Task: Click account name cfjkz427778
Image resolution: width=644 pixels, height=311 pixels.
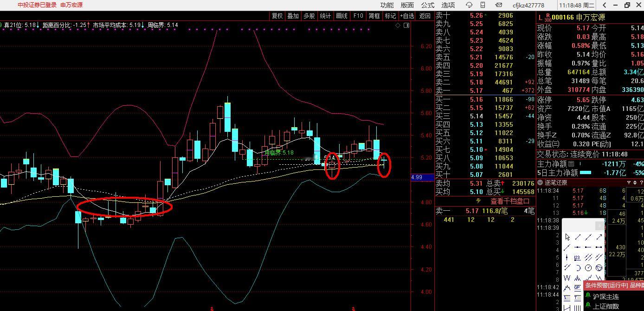Action: [x=528, y=5]
